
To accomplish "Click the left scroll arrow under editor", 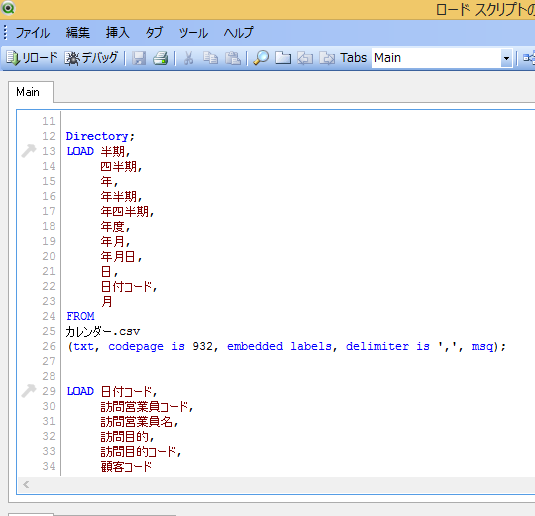I will click(26, 484).
